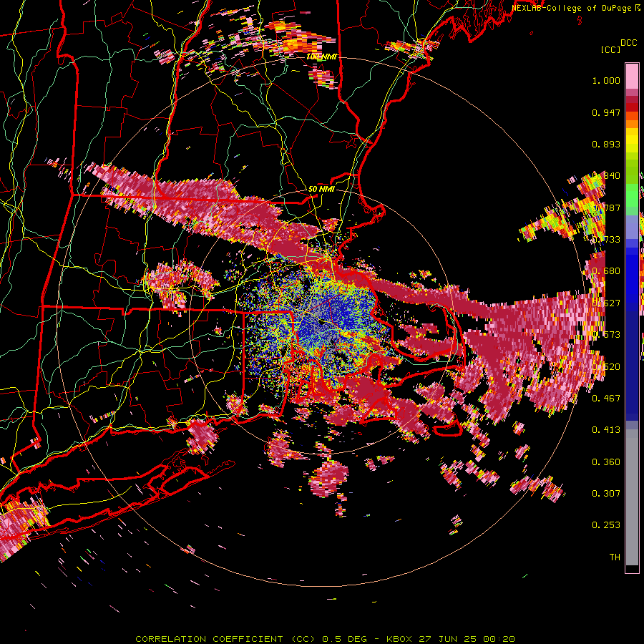
Task: Click '0.5 DEG' in the bottom caption
Action: pos(345,639)
